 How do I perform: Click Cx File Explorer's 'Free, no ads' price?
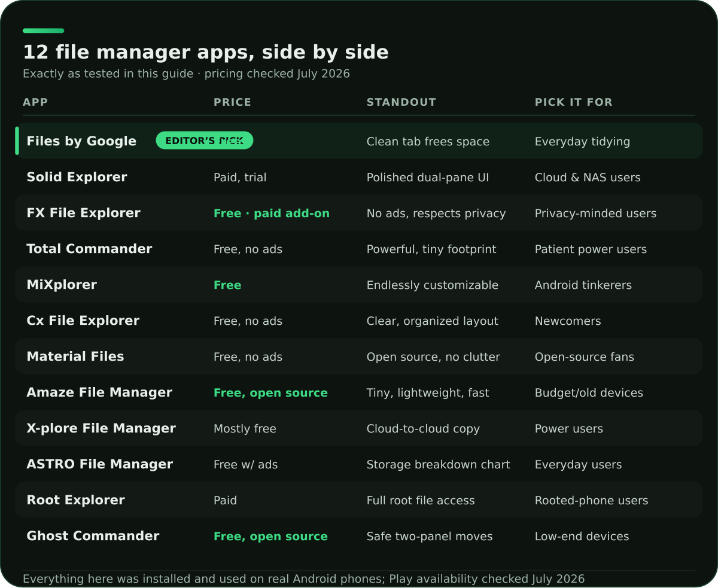click(x=248, y=321)
